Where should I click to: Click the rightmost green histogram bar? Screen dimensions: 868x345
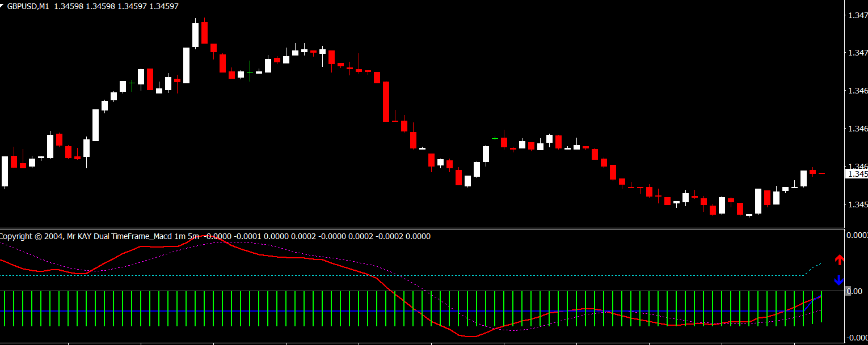821,307
